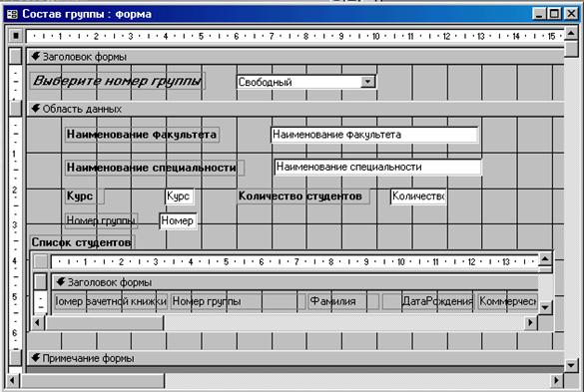Click the main window horizontal scroll left arrow
Viewport: 584px width, 392px height.
click(13, 380)
